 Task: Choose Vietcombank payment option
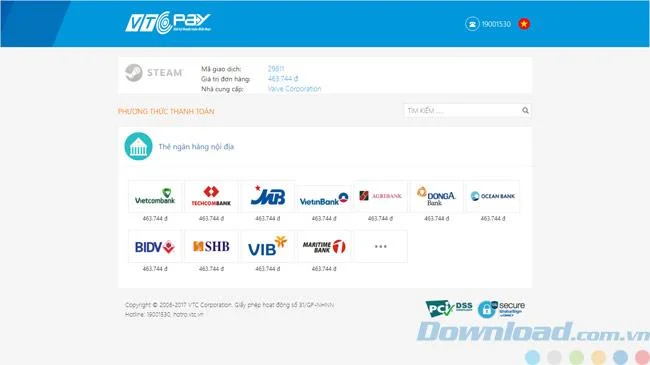click(x=155, y=197)
